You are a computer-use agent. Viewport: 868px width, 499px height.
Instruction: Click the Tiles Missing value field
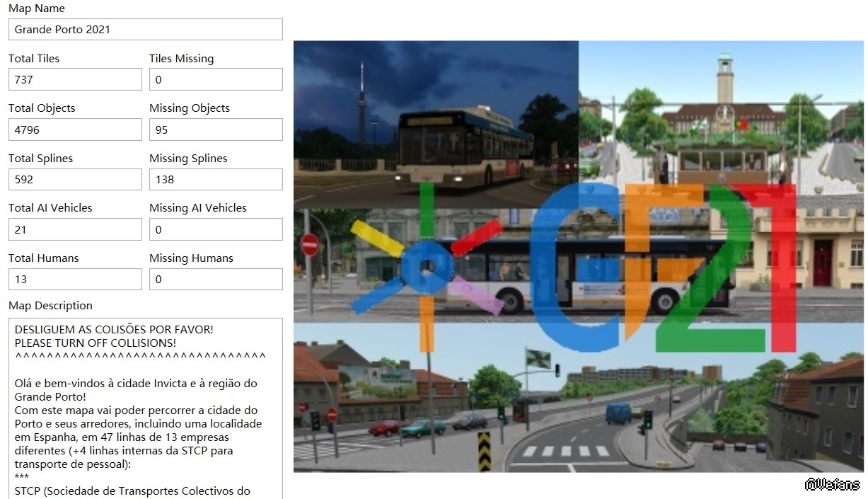pyautogui.click(x=216, y=79)
